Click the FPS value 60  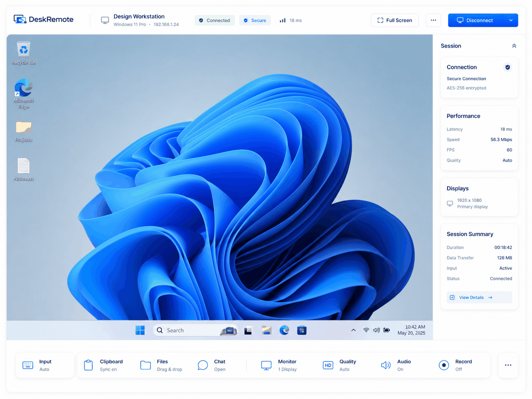coord(509,150)
